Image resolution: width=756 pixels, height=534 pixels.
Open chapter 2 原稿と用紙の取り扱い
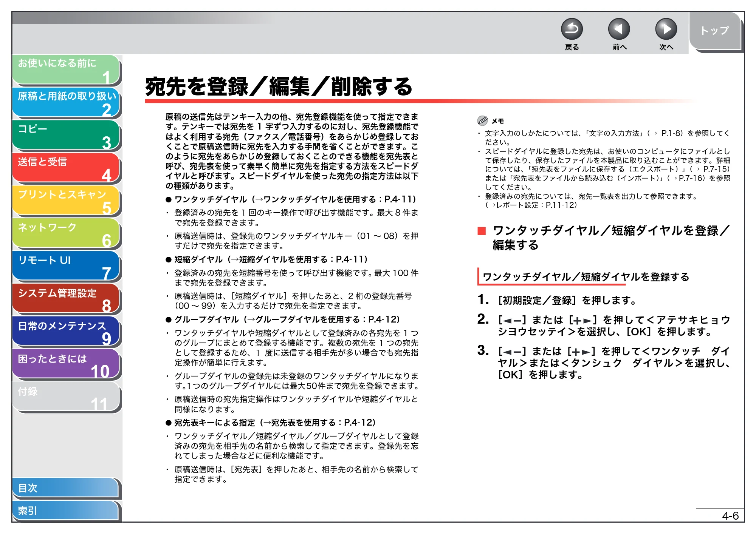point(66,102)
